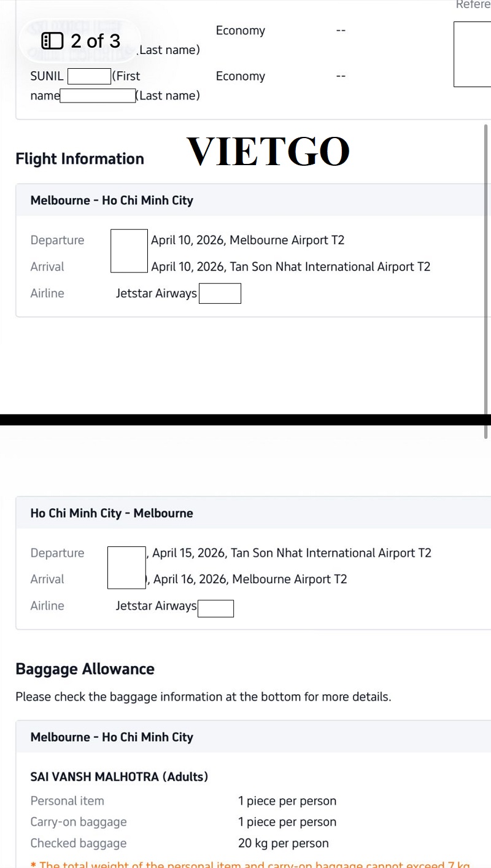The height and width of the screenshot is (868, 491).
Task: Tap the "2 of 3" page counter text
Action: point(96,41)
